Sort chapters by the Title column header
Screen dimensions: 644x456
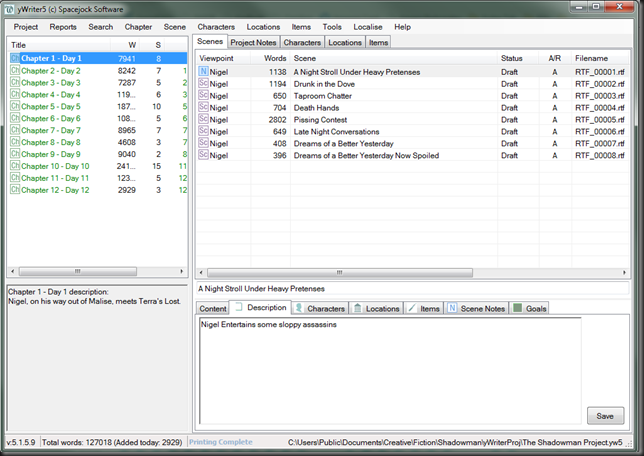[60, 45]
